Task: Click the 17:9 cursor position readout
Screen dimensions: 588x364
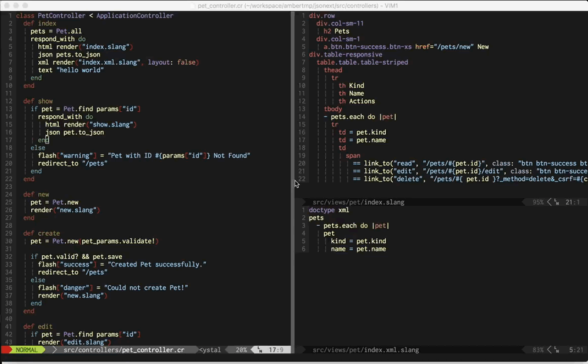Action: 276,350
